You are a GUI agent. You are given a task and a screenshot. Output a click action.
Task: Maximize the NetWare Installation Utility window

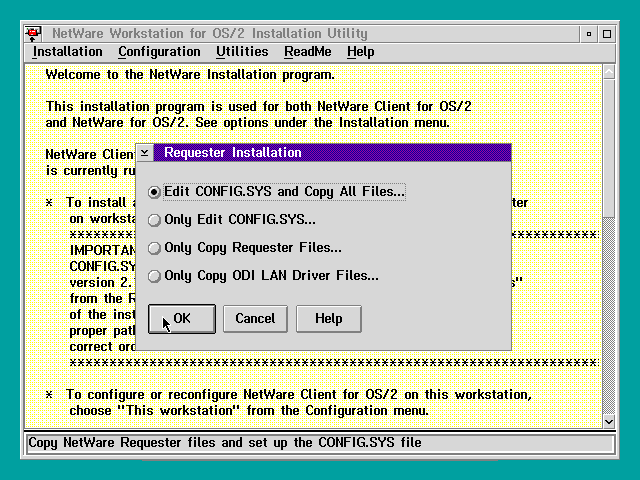(x=607, y=34)
